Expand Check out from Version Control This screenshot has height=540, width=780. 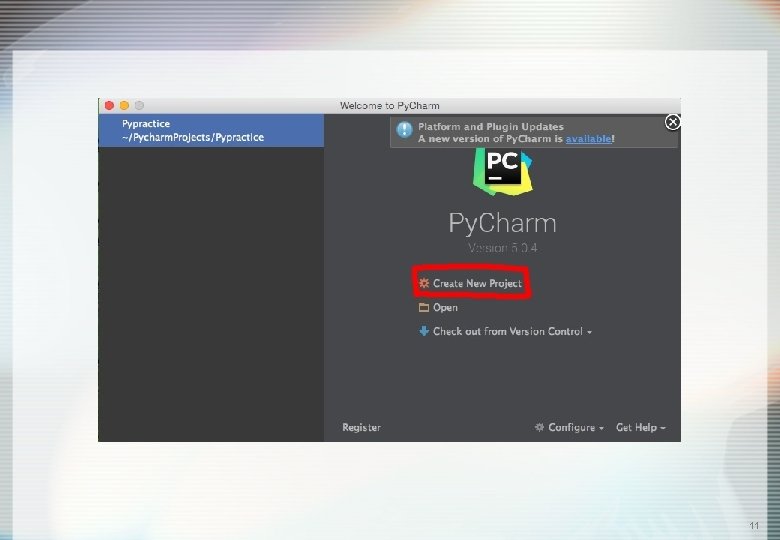coord(512,332)
